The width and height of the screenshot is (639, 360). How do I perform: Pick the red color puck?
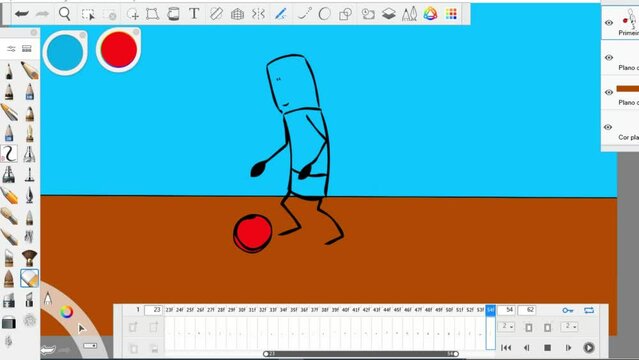[119, 50]
